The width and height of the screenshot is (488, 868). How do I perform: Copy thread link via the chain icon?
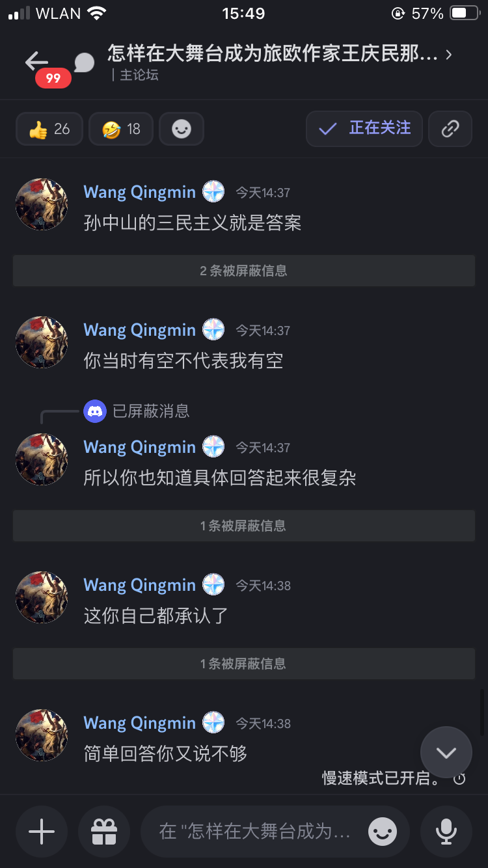pyautogui.click(x=450, y=128)
